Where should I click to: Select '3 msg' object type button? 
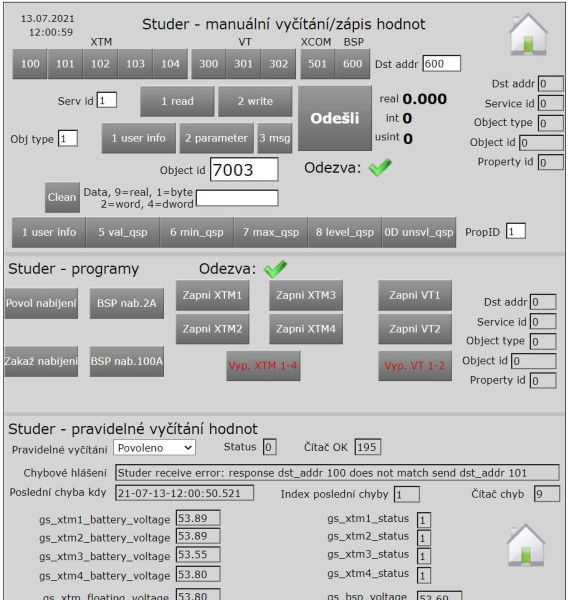[x=275, y=138]
